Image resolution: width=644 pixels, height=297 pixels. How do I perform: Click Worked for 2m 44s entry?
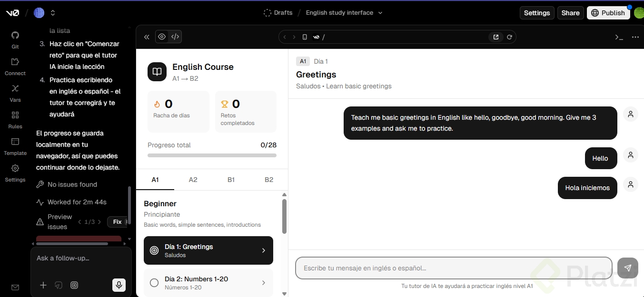[71, 202]
